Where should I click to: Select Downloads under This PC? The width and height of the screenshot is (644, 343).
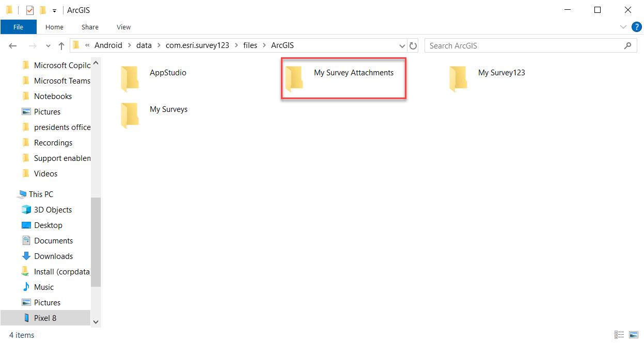tap(47, 256)
